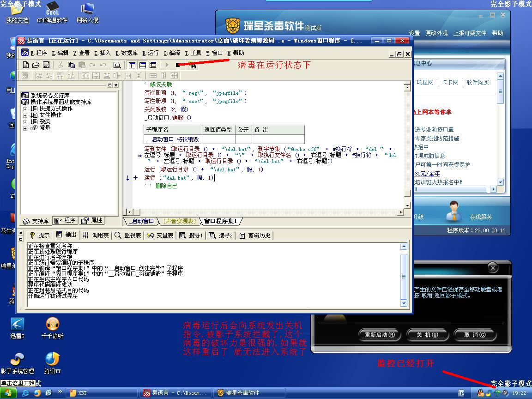532x399 pixels.
Task: Open the 影子系统管理 desktop shortcut
Action: [x=17, y=363]
